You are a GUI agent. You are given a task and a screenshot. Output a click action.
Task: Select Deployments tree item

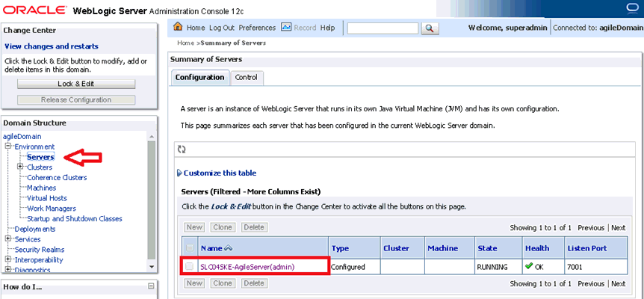[35, 229]
